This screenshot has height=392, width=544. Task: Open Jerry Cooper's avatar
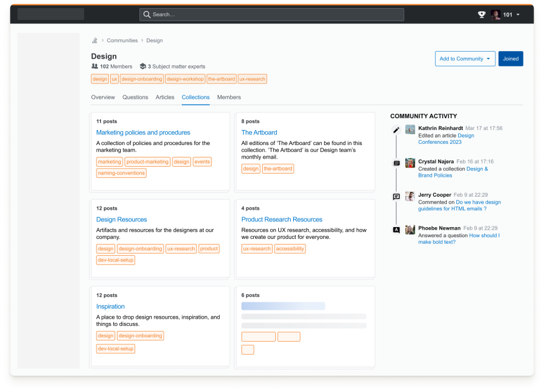(410, 196)
